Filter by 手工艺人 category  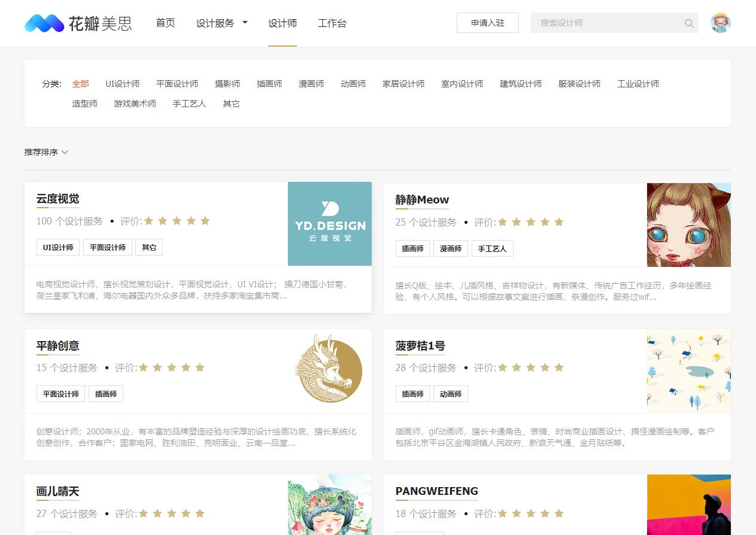(190, 104)
